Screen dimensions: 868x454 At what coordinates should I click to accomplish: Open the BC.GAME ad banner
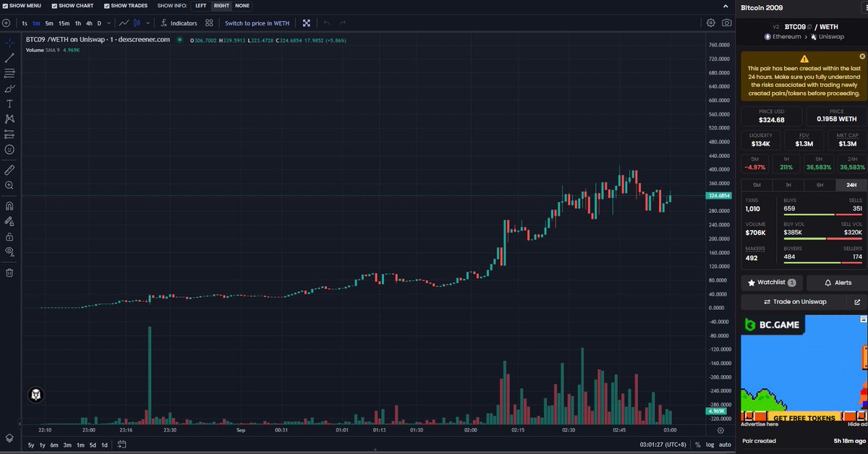tap(803, 368)
